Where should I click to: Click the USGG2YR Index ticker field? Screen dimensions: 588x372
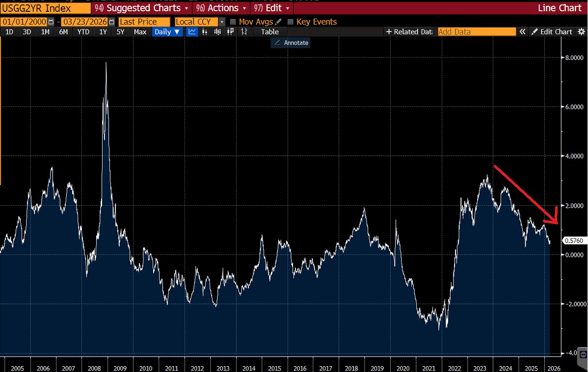(45, 8)
